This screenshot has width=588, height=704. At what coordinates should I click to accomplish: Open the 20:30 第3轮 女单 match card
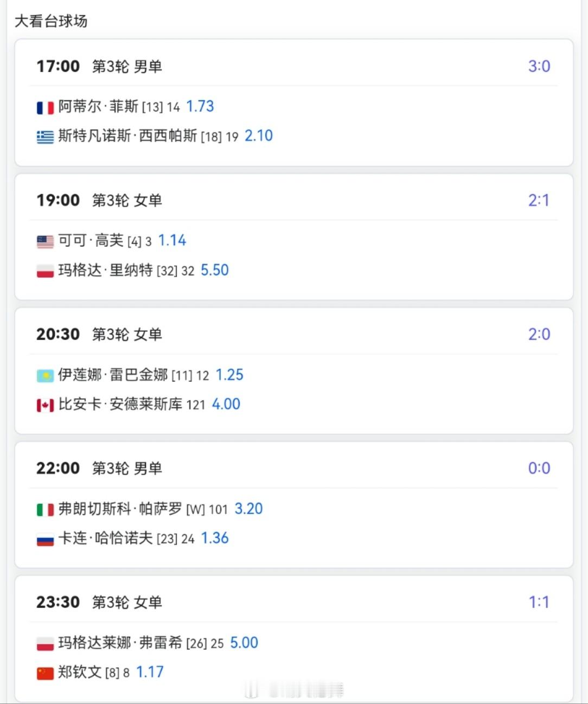[294, 371]
